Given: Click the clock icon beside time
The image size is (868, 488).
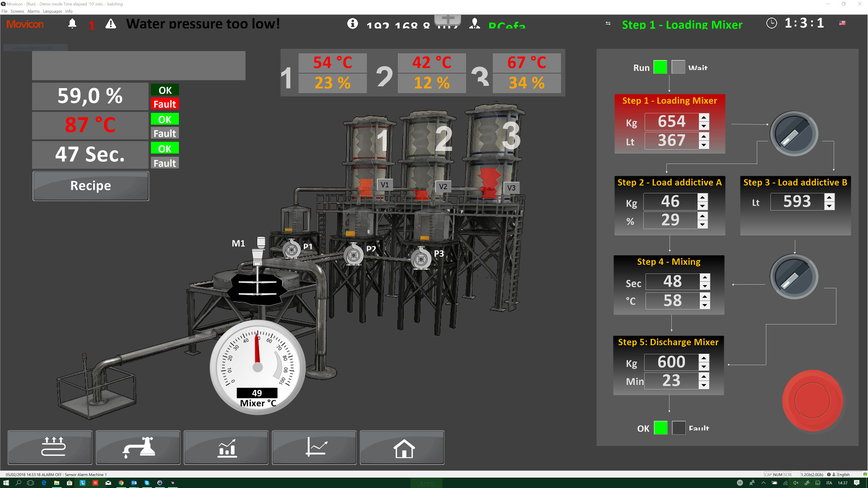Looking at the screenshot, I should tap(772, 23).
